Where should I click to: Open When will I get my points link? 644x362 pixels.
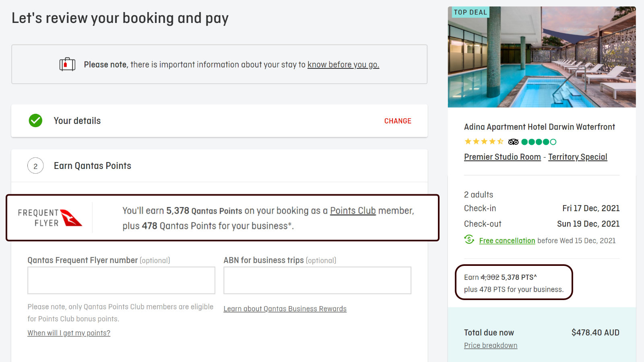(69, 333)
